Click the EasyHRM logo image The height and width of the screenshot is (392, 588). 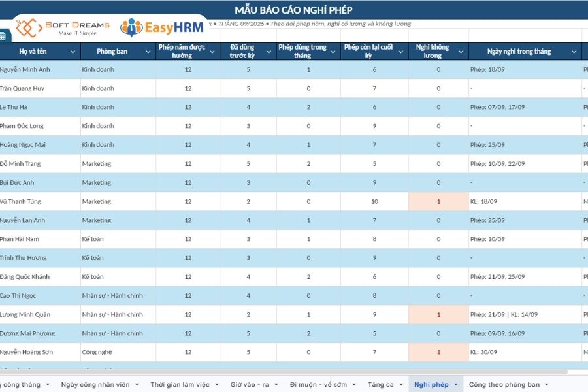(162, 27)
